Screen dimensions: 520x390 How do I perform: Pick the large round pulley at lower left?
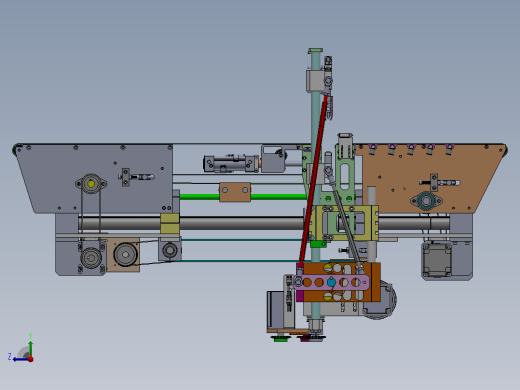coord(125,255)
